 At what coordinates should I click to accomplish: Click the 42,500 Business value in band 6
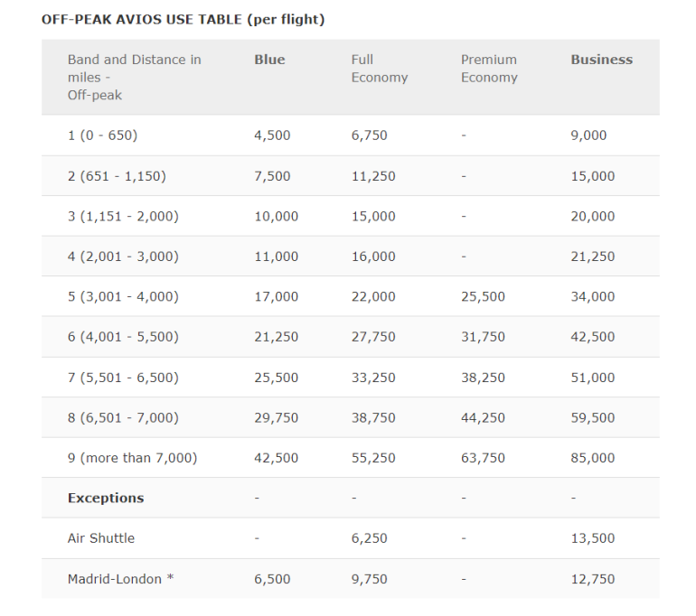tap(592, 337)
